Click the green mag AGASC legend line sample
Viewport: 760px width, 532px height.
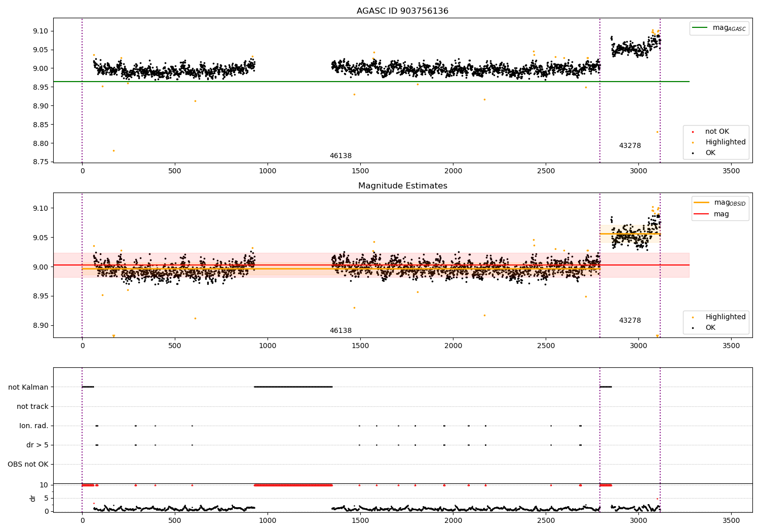coord(701,28)
